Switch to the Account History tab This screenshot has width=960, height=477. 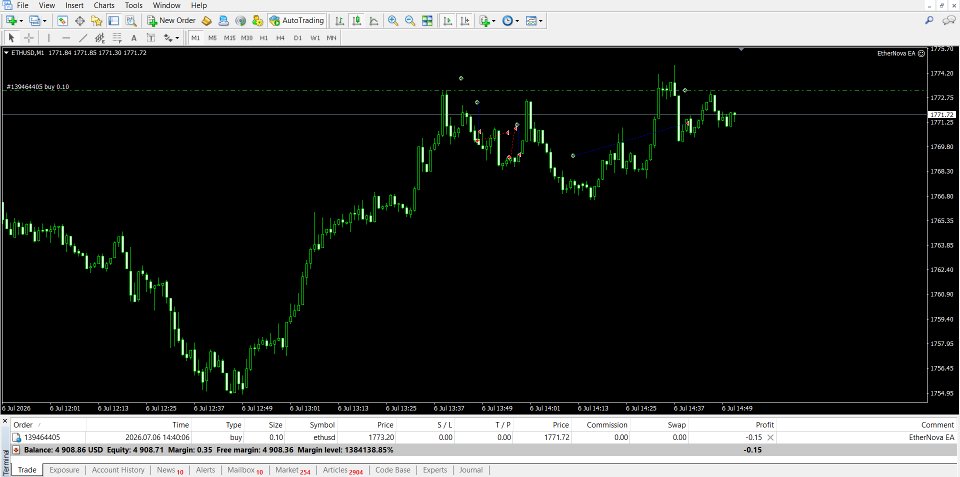click(x=118, y=470)
